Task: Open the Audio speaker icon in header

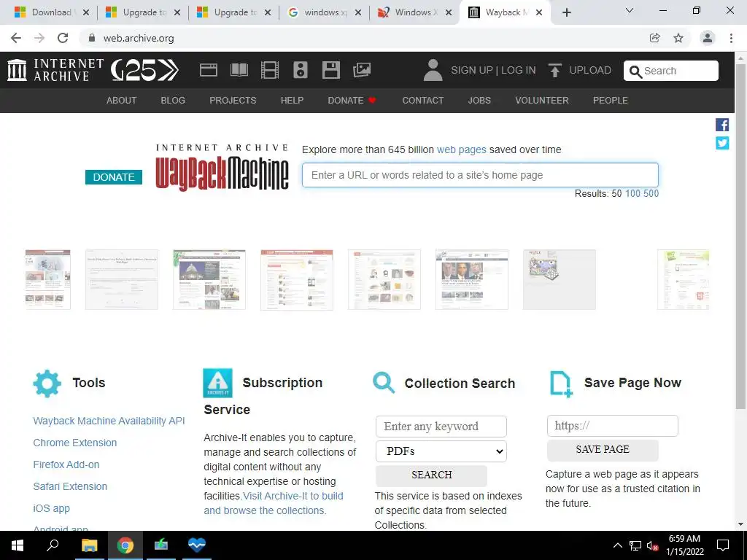Action: tap(300, 70)
